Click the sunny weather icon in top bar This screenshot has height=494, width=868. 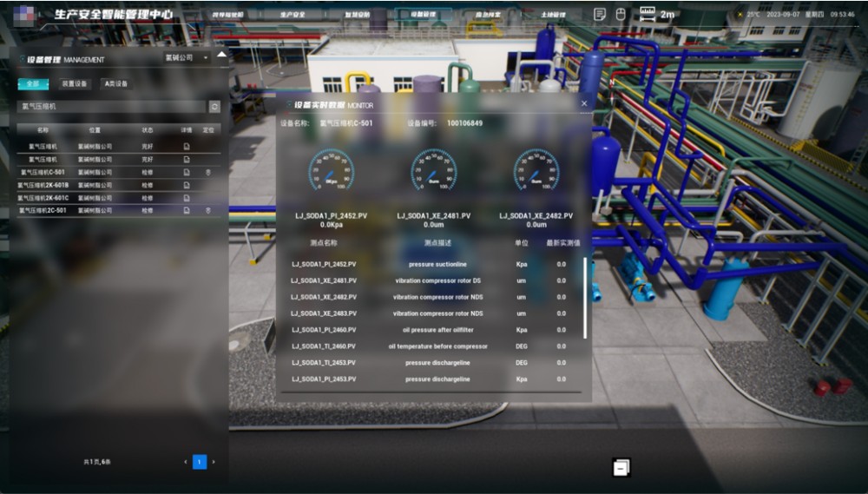[x=740, y=15]
